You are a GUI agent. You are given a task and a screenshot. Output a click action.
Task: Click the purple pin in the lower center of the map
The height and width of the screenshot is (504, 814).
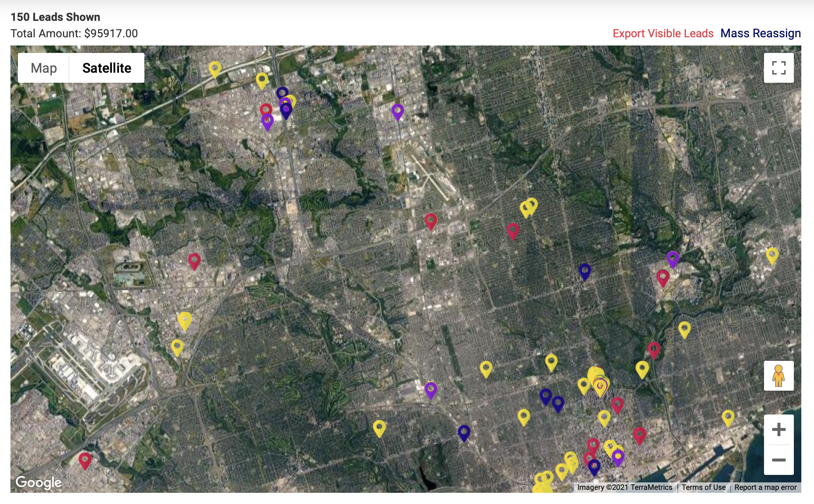431,390
